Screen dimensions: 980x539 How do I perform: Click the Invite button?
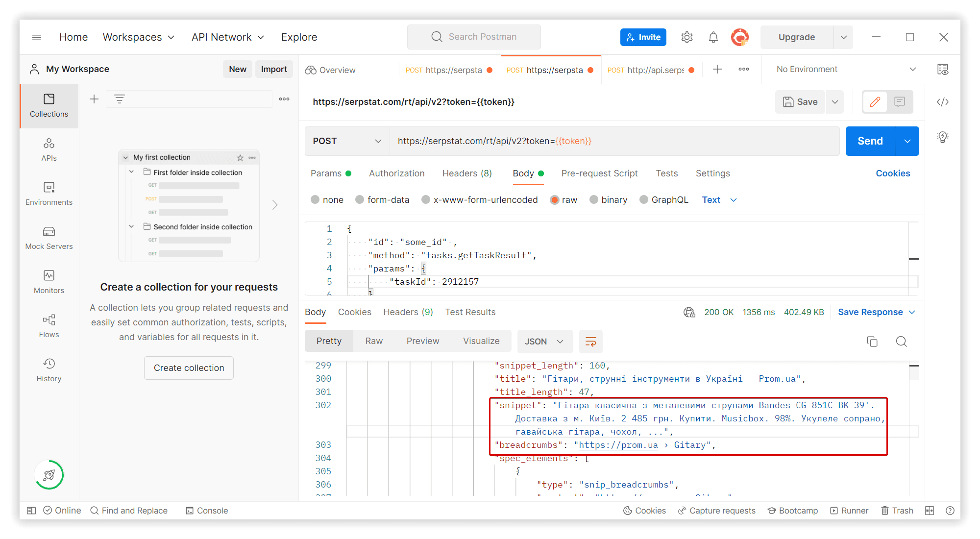(x=643, y=37)
